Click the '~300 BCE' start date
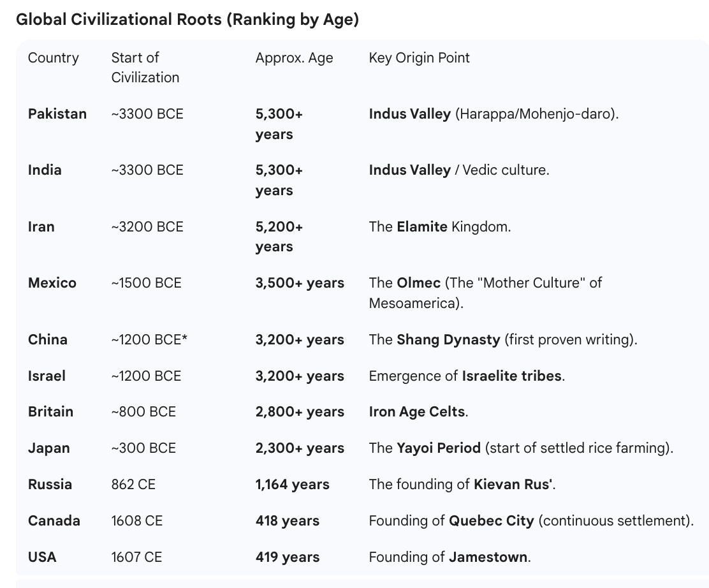The height and width of the screenshot is (588, 709). click(143, 448)
